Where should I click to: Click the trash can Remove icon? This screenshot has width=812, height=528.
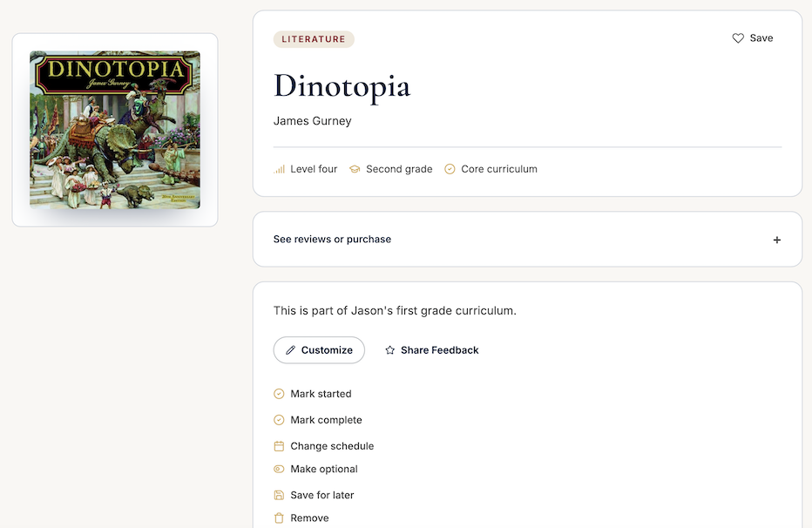(279, 518)
